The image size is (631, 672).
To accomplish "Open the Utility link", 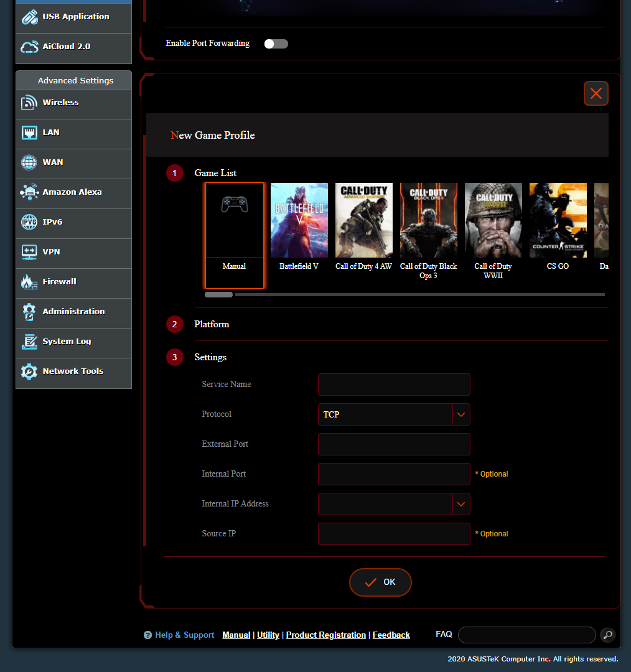I will (268, 635).
